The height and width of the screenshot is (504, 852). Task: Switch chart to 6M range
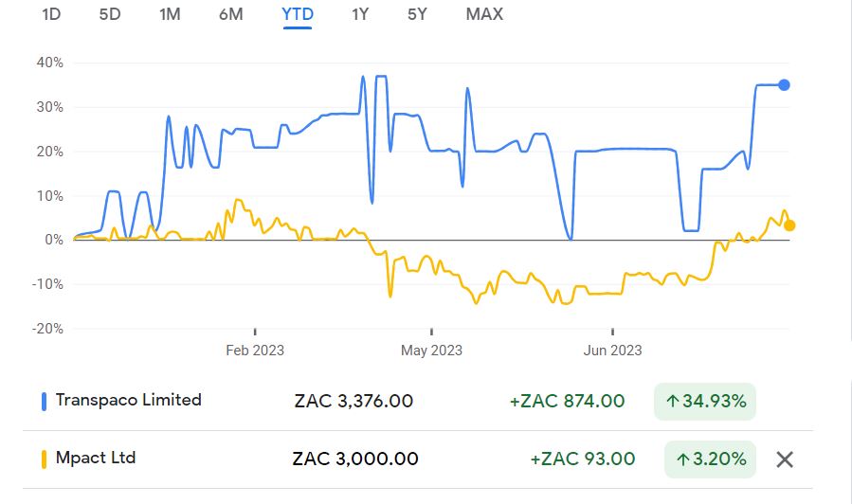(x=230, y=14)
